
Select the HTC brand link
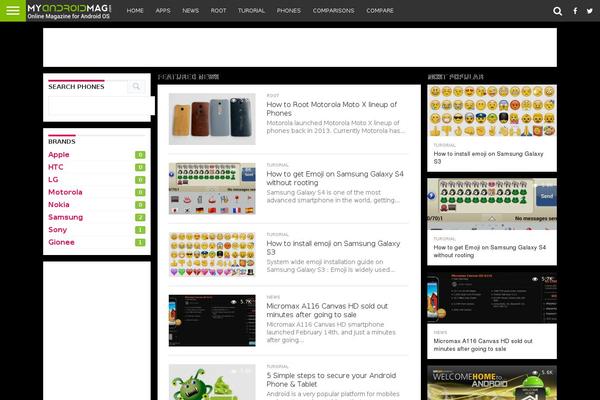tap(56, 167)
